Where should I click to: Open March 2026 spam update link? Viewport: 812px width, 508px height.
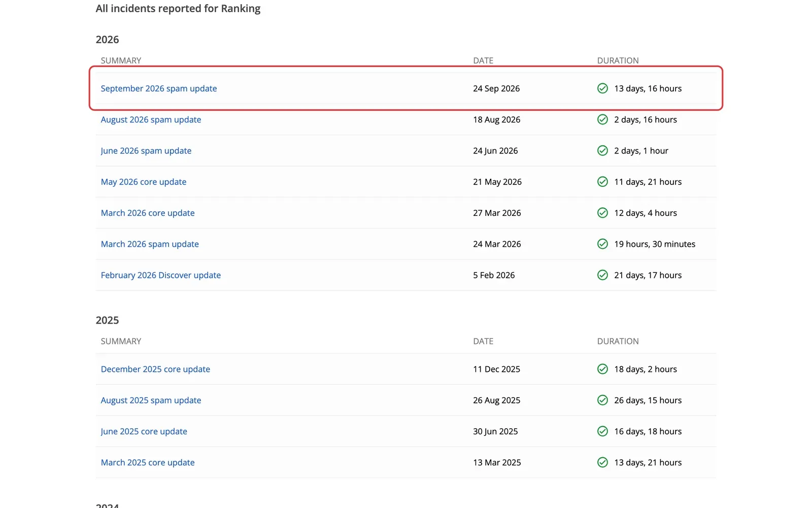click(150, 244)
